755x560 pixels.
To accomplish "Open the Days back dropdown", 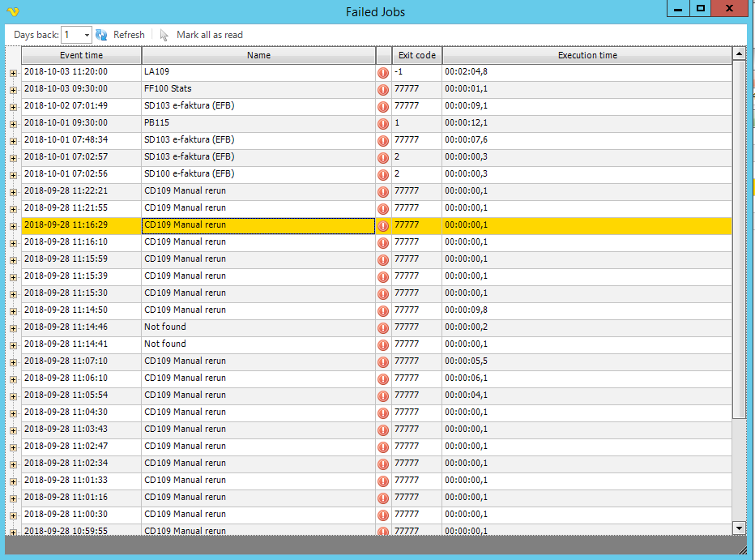I will [86, 35].
